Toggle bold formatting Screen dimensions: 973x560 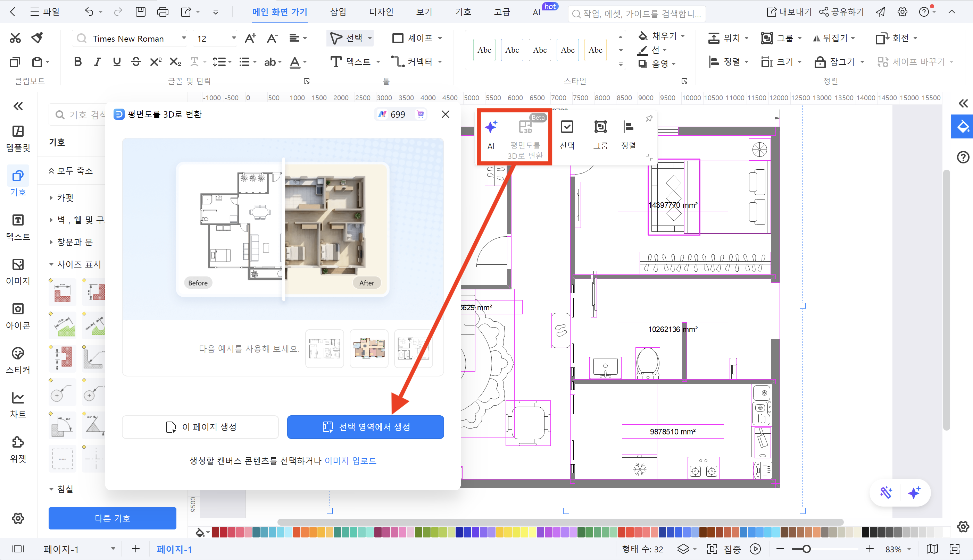tap(77, 61)
